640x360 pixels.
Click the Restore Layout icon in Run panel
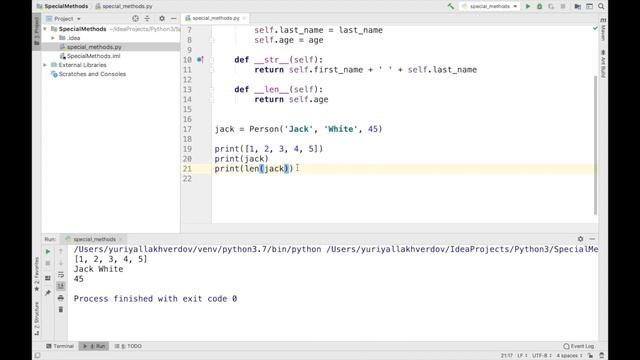coord(48,278)
